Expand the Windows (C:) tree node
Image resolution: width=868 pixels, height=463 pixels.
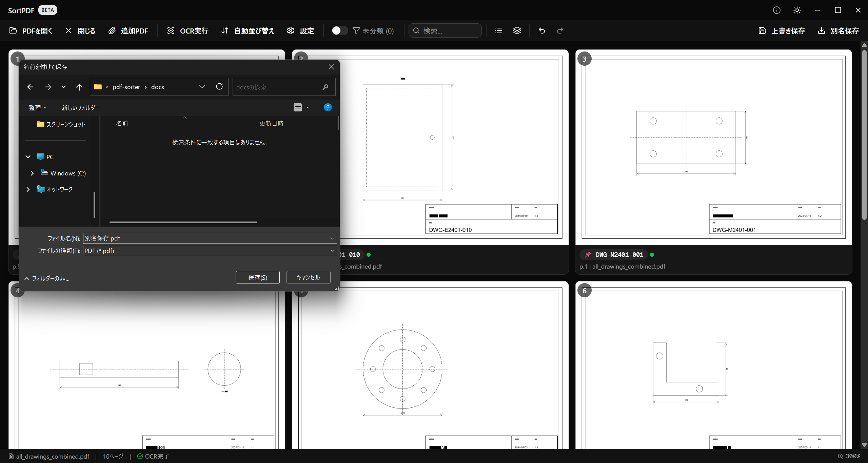[32, 173]
